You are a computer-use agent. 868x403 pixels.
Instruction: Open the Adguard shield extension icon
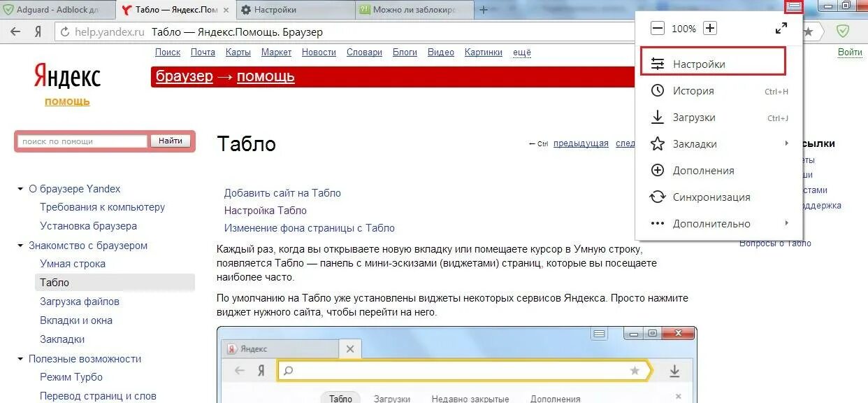[x=843, y=31]
